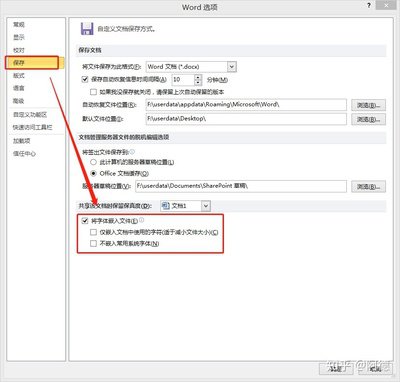Check 仅嵌入文档中使用的字符 option

pos(93,232)
